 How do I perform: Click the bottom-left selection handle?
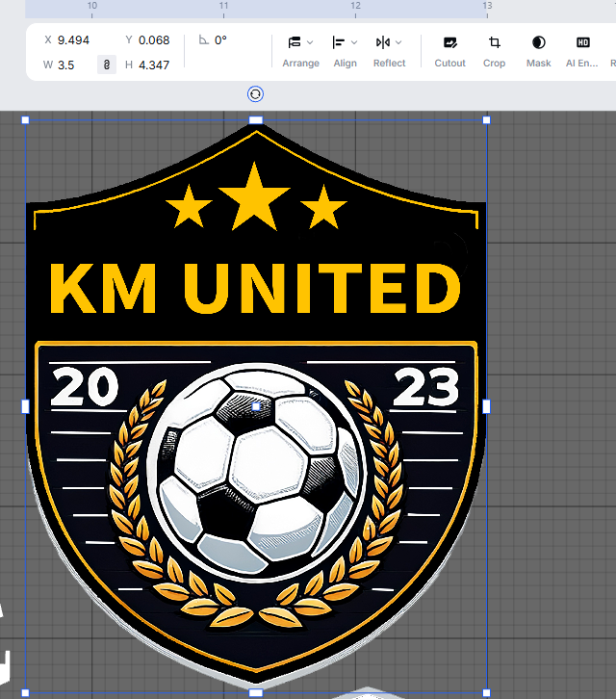[25, 693]
